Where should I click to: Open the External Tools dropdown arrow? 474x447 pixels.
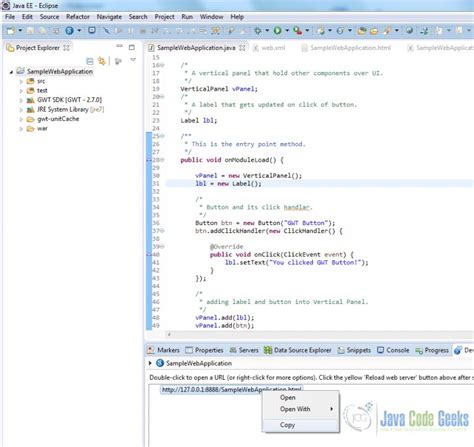(x=307, y=31)
